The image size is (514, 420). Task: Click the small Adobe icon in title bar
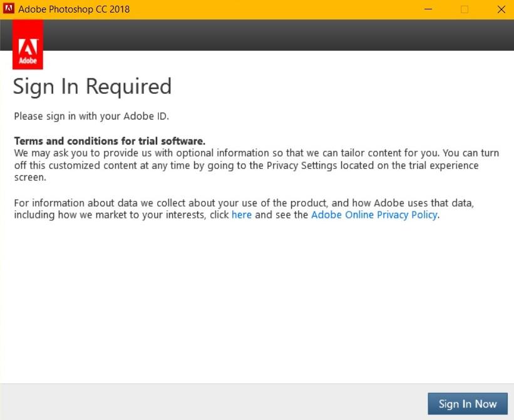pos(9,9)
